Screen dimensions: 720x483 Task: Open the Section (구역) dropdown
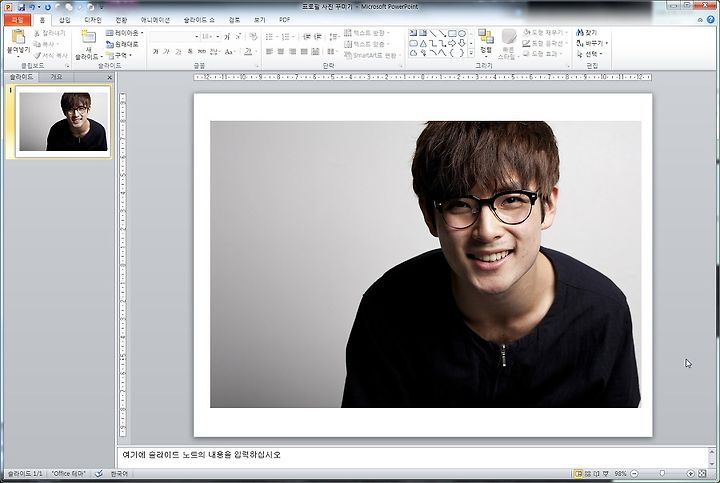[x=119, y=55]
